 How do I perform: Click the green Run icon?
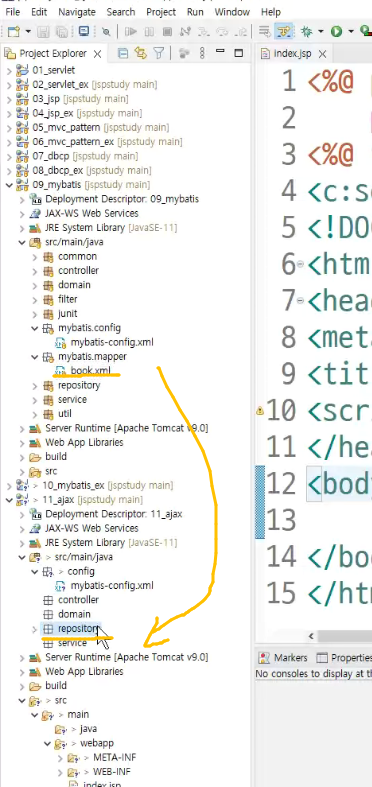point(336,32)
